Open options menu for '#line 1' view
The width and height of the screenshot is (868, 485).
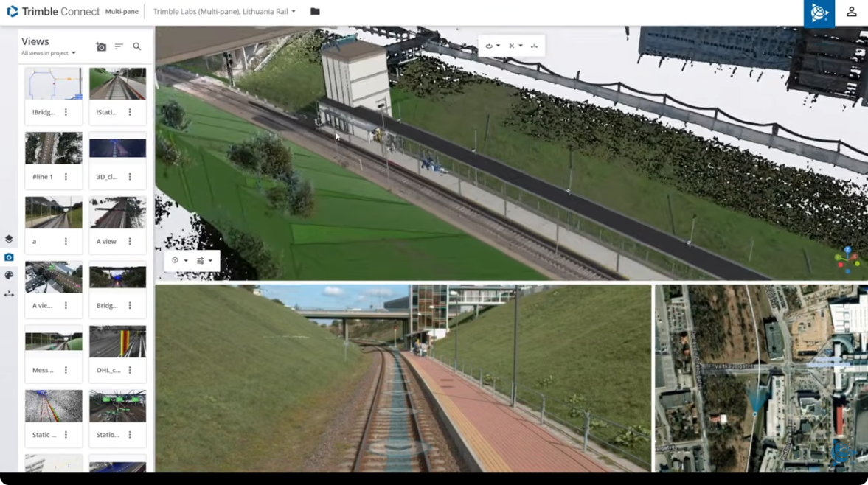[66, 177]
